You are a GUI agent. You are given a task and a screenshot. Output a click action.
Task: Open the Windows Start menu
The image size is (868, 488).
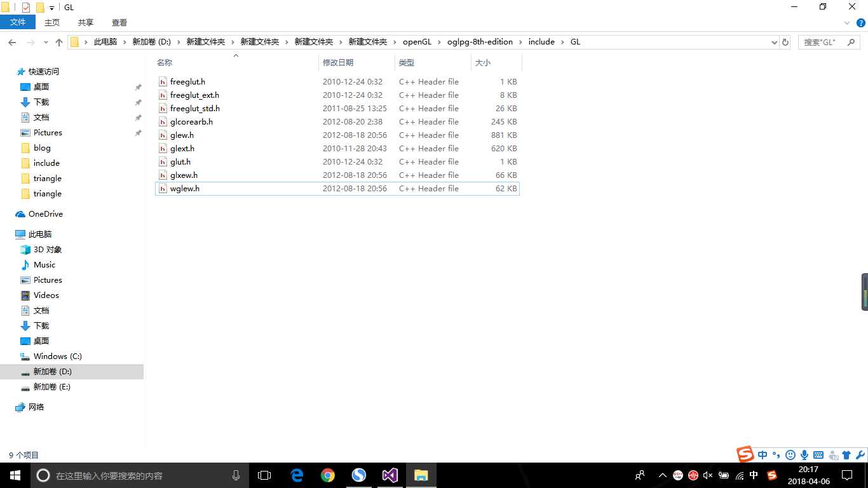pyautogui.click(x=15, y=475)
